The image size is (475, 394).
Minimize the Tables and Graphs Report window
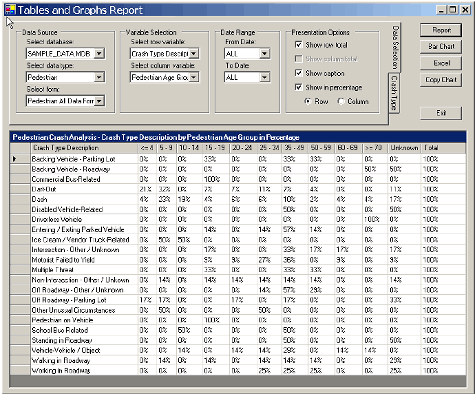click(x=441, y=10)
